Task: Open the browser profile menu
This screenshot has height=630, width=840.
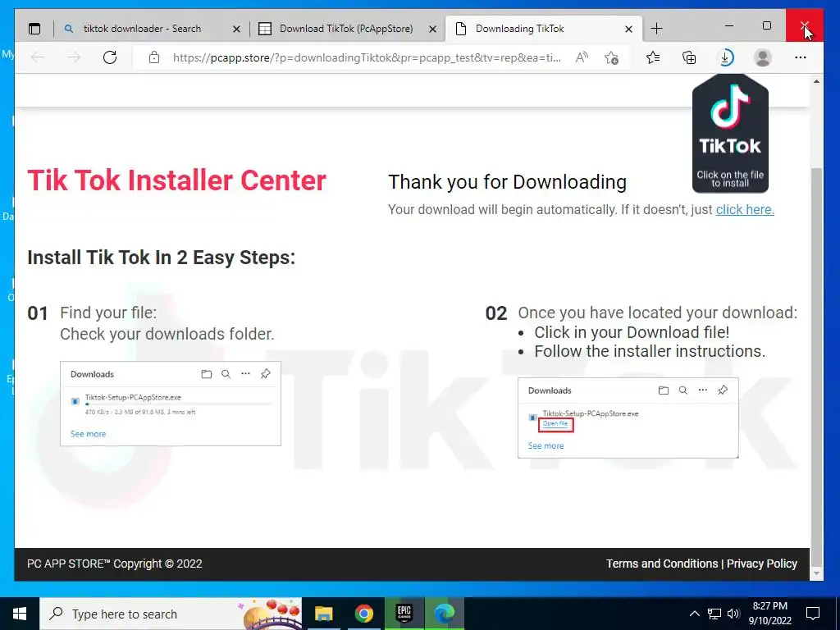Action: coord(762,57)
